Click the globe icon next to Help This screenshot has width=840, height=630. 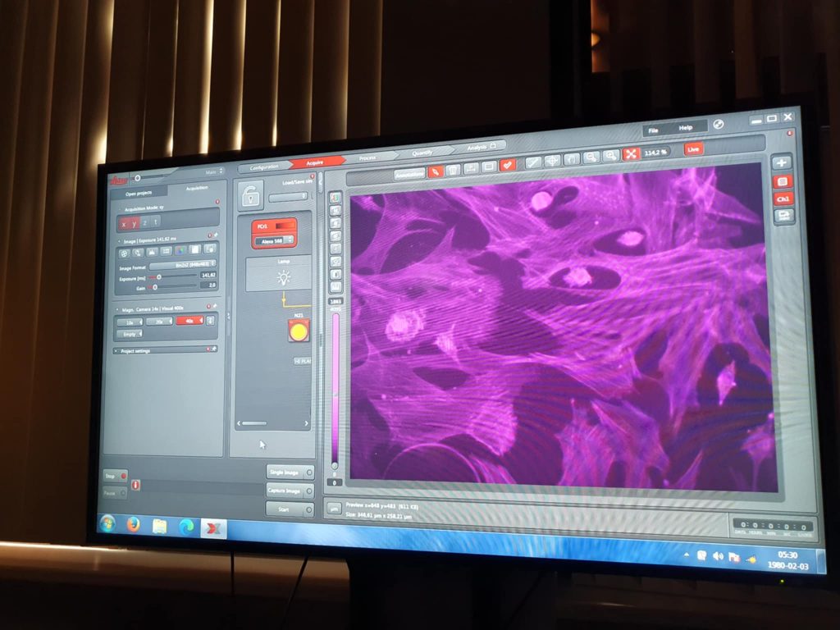(x=719, y=125)
